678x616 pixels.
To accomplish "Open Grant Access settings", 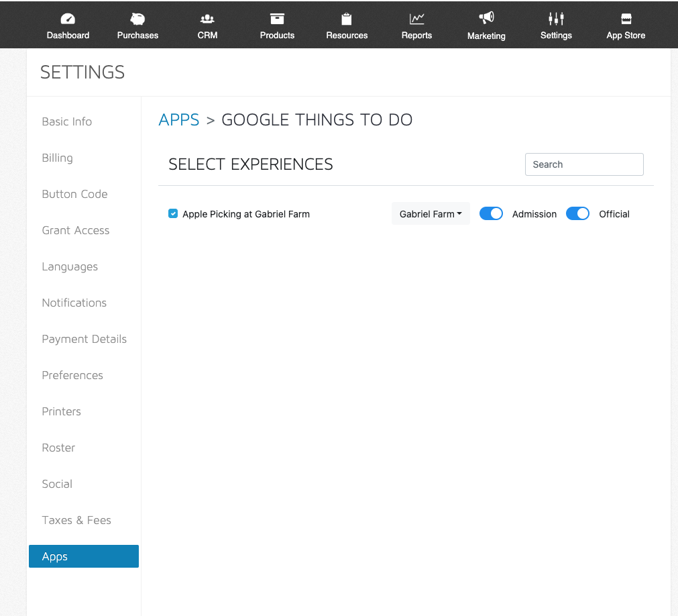I will tap(76, 231).
